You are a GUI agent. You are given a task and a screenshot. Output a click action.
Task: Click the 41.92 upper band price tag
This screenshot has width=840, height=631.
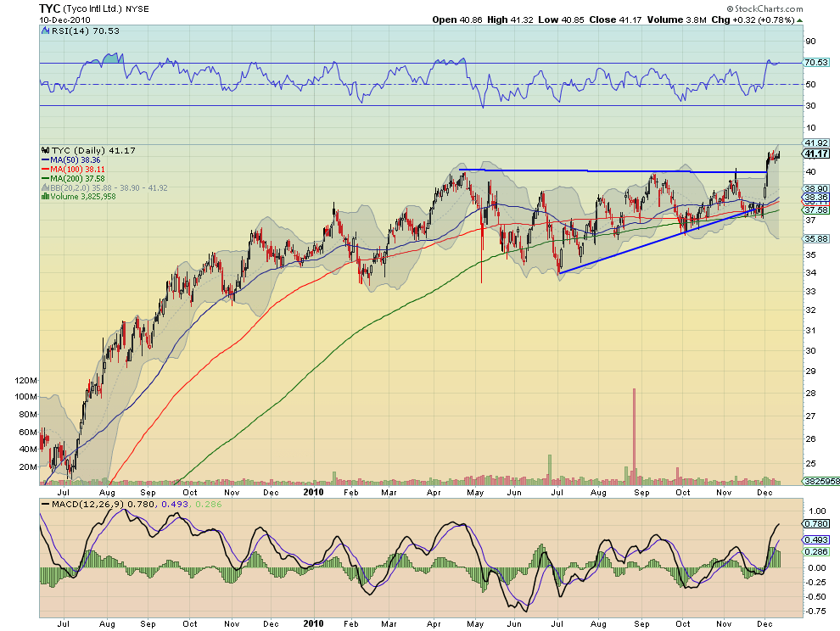(x=816, y=143)
